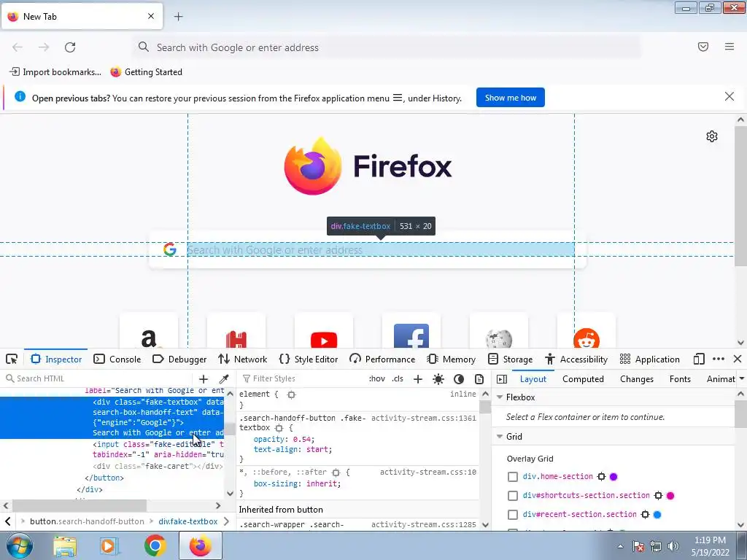747x560 pixels.
Task: Open the Application panel
Action: tap(650, 359)
